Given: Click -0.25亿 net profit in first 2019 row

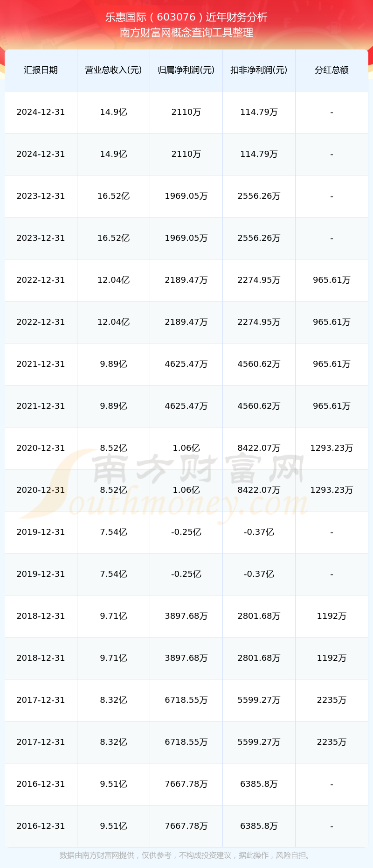Looking at the screenshot, I should [x=186, y=532].
